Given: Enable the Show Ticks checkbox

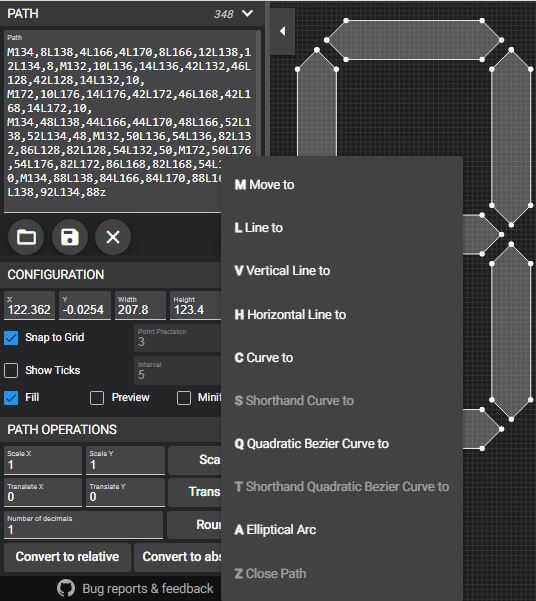Looking at the screenshot, I should pyautogui.click(x=11, y=370).
